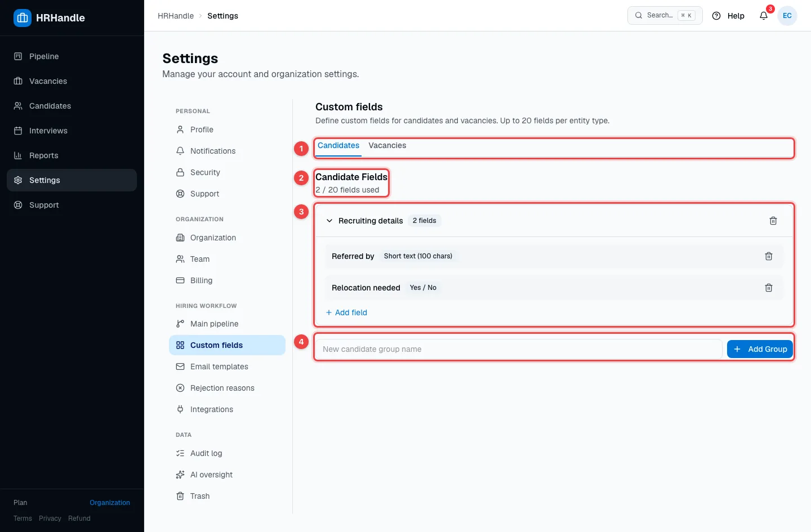Open Support in the main sidebar
The image size is (811, 532).
tap(72, 205)
